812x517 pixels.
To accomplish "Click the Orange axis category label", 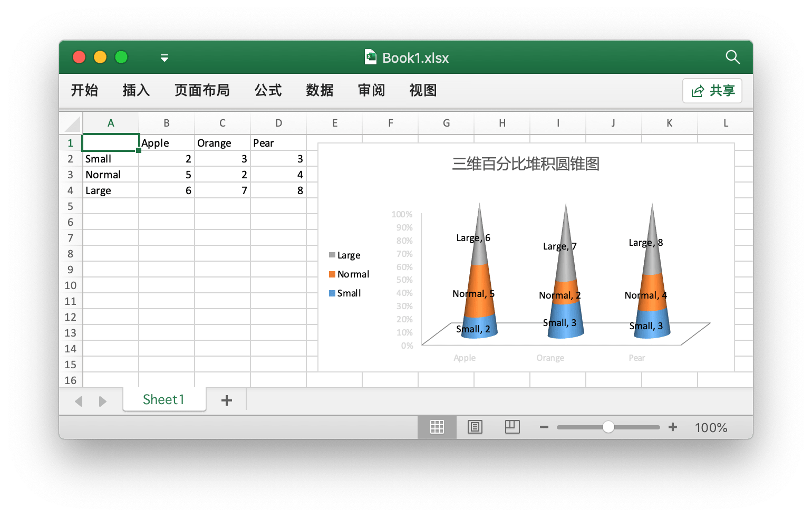I will pyautogui.click(x=550, y=358).
